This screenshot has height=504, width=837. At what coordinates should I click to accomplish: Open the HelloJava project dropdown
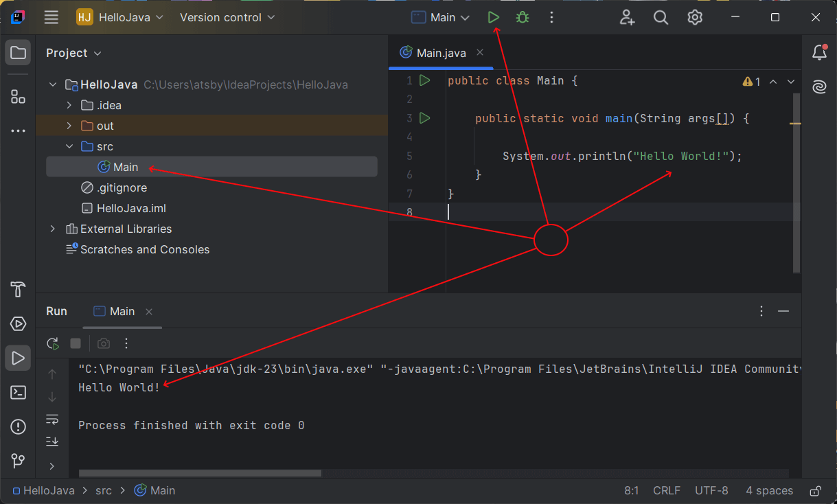pos(120,17)
